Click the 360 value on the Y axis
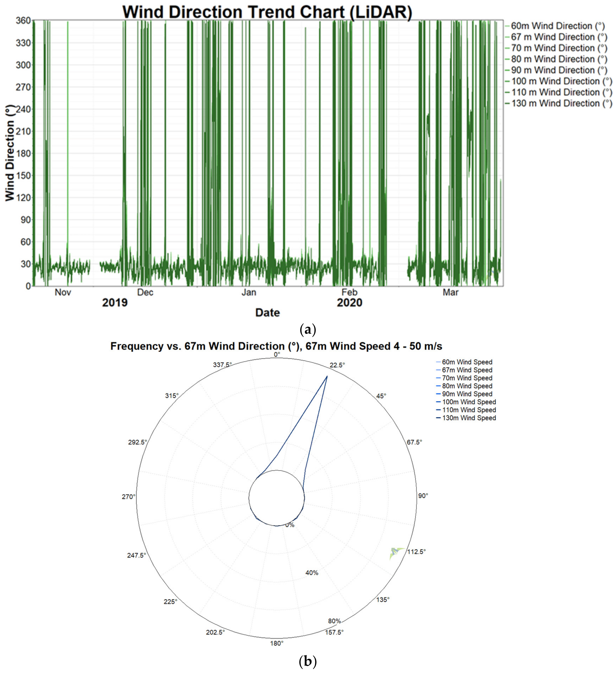The width and height of the screenshot is (616, 674). (23, 21)
